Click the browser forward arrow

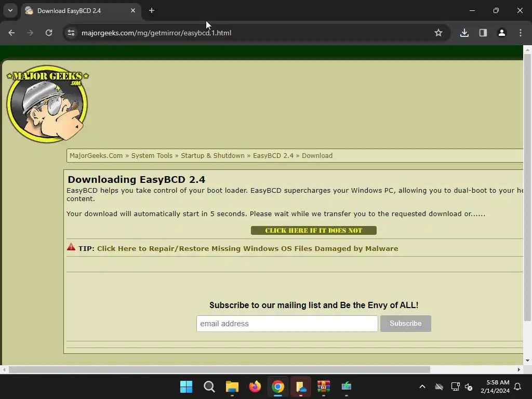tap(30, 33)
